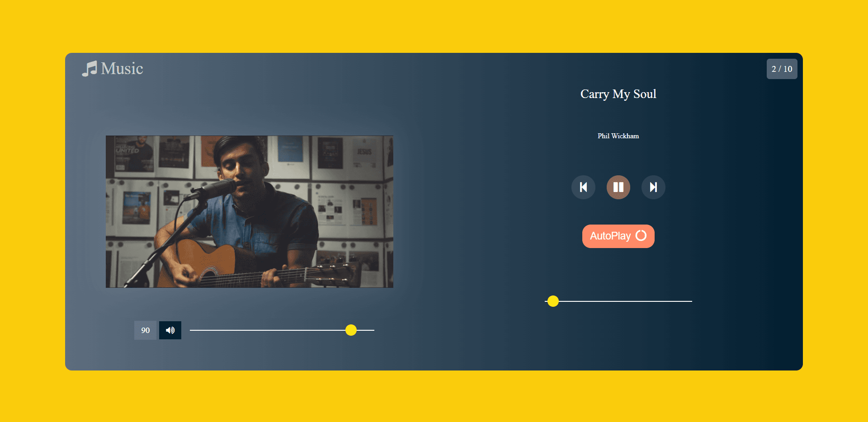This screenshot has height=422, width=868.
Task: Click the microphone in the album cover
Action: [x=212, y=189]
